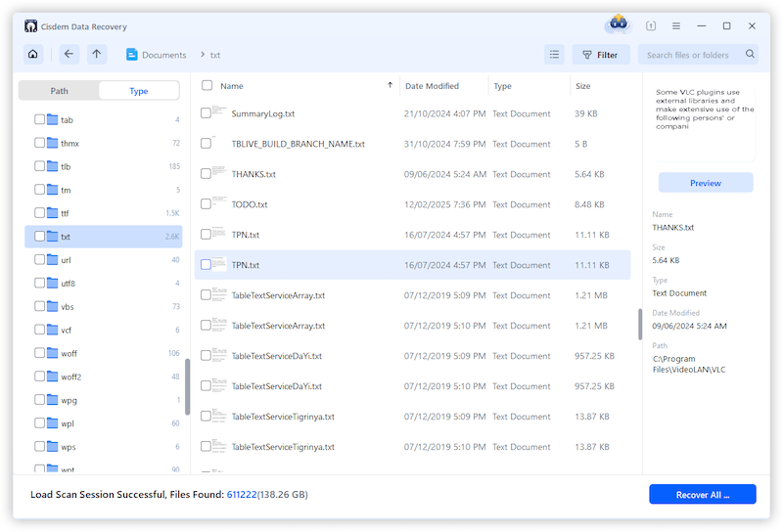783x532 pixels.
Task: Click the Cisdem Data Recovery app logo
Action: pos(30,26)
